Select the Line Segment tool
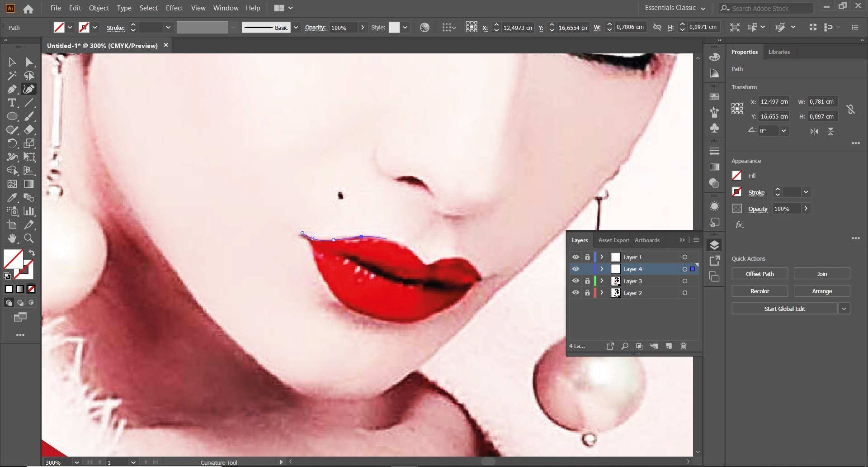Image resolution: width=868 pixels, height=467 pixels. tap(29, 103)
